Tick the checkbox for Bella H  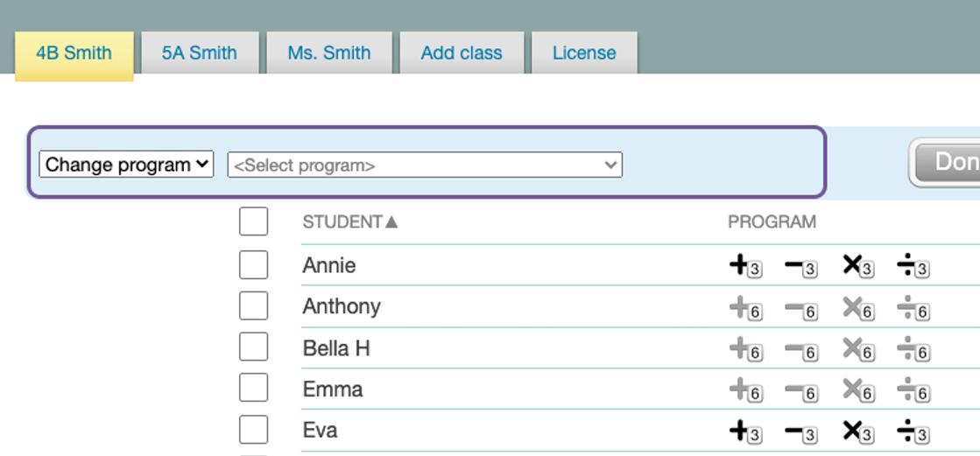point(253,347)
